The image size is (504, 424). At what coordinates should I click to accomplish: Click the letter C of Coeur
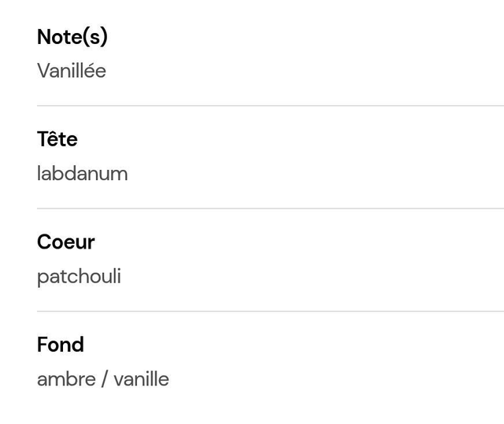pos(45,241)
